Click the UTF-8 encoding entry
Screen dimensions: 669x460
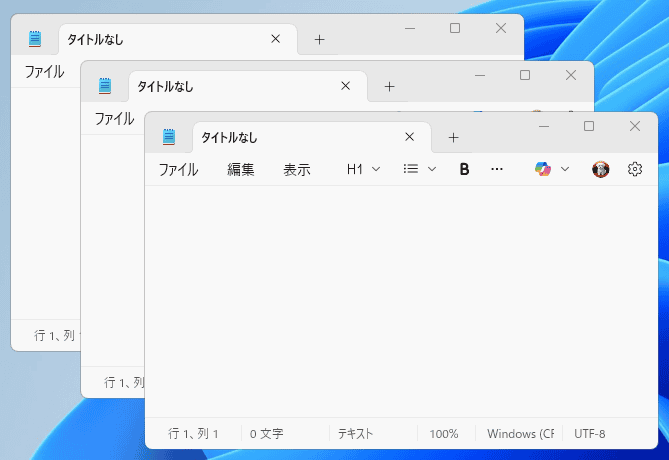click(590, 434)
